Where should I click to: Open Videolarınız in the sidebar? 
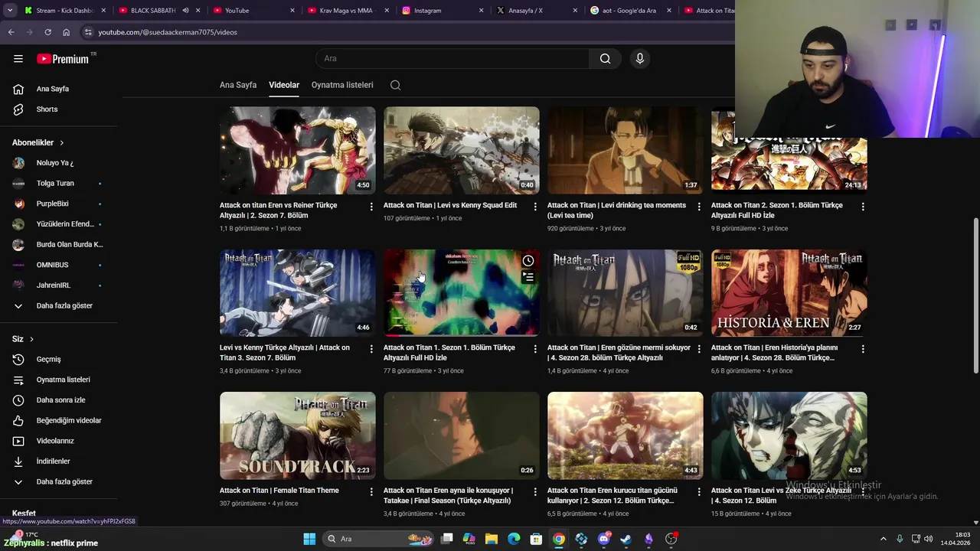[59, 441]
